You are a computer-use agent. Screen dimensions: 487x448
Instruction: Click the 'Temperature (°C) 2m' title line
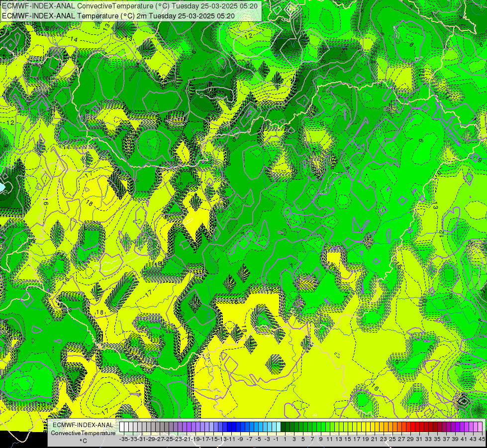tap(118, 16)
